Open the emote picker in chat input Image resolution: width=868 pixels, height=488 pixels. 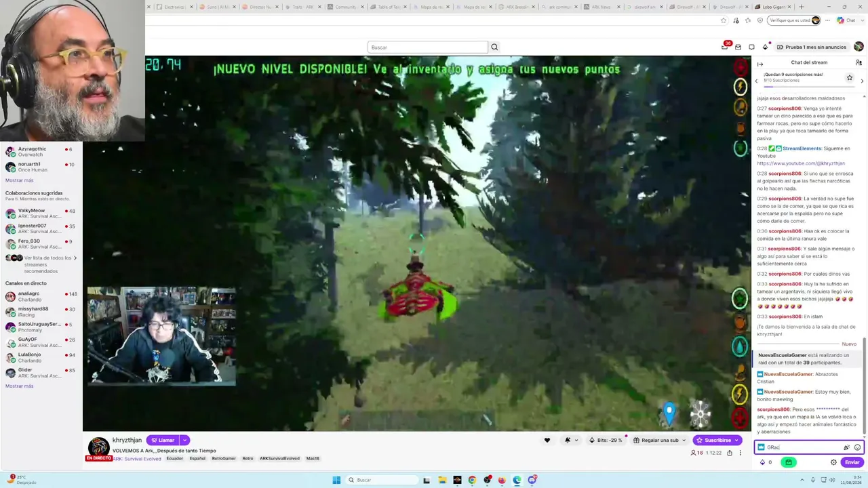click(857, 447)
